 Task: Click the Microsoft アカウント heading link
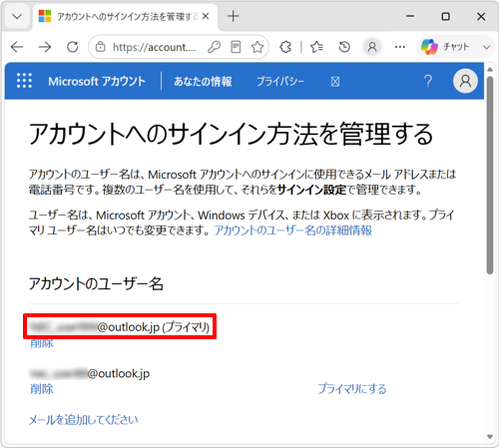97,81
